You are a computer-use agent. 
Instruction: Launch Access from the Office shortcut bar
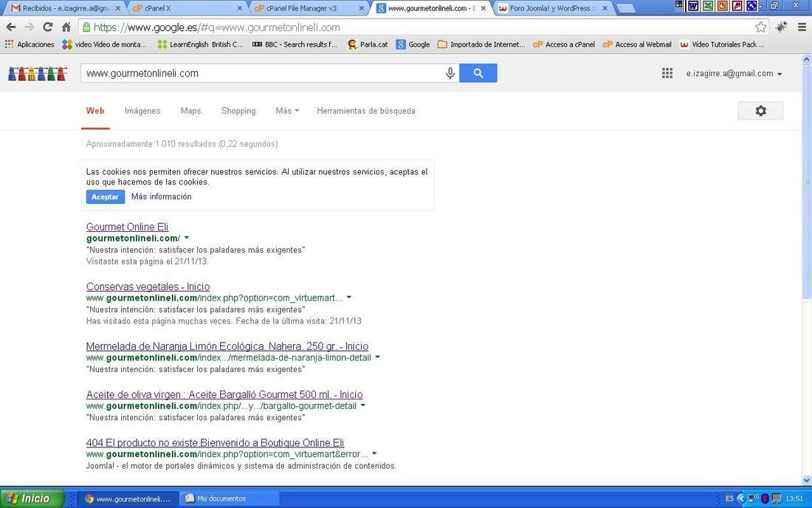(737, 6)
